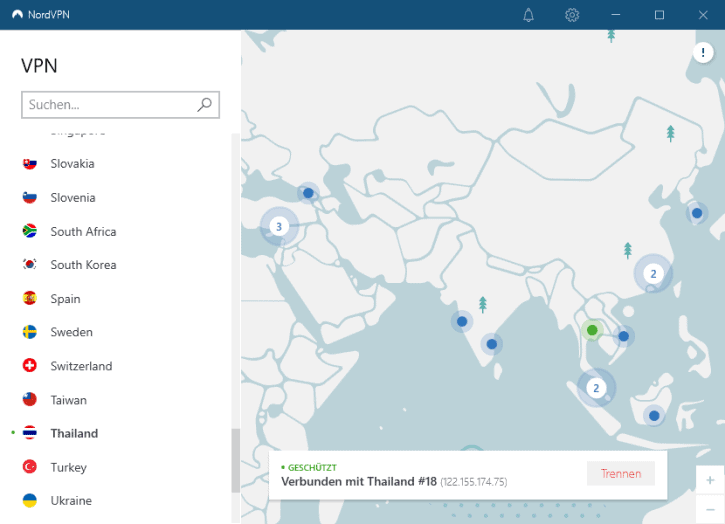
Task: Open the notifications bell
Action: 528,15
